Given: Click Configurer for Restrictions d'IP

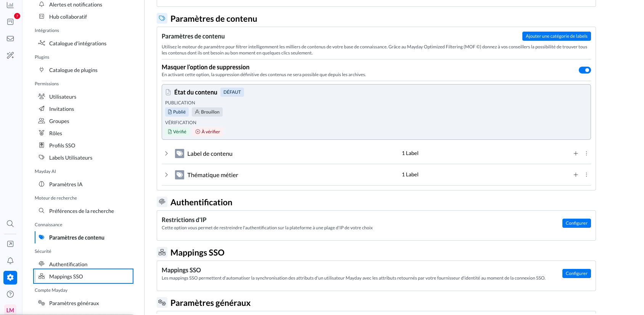Looking at the screenshot, I should (576, 223).
